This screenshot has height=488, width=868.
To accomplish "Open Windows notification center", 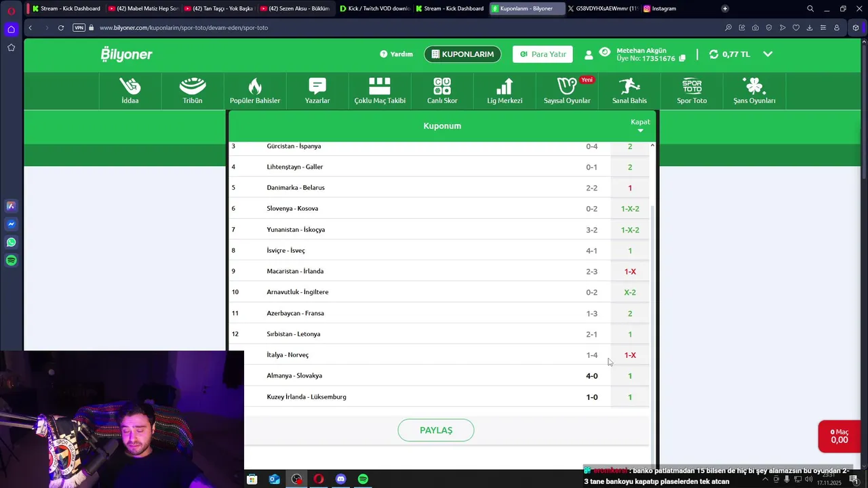I will pos(854,479).
